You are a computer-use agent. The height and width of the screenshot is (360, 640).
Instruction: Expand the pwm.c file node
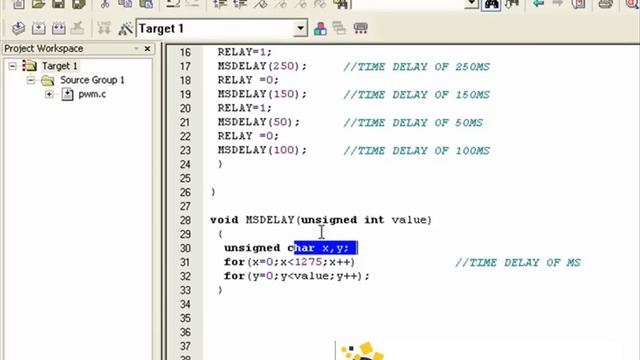(49, 94)
